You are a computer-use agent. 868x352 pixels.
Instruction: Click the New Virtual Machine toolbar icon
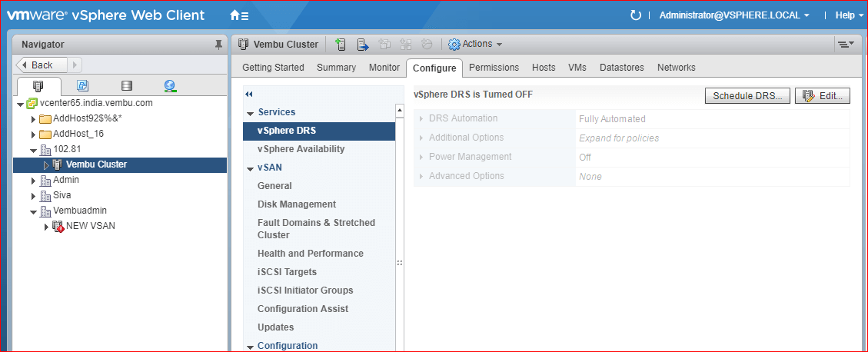pos(384,45)
